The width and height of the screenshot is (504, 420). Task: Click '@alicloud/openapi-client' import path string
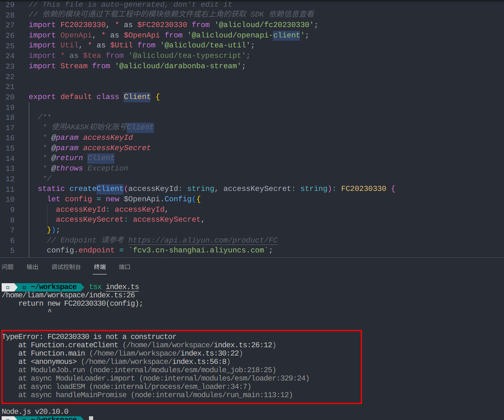coord(246,35)
